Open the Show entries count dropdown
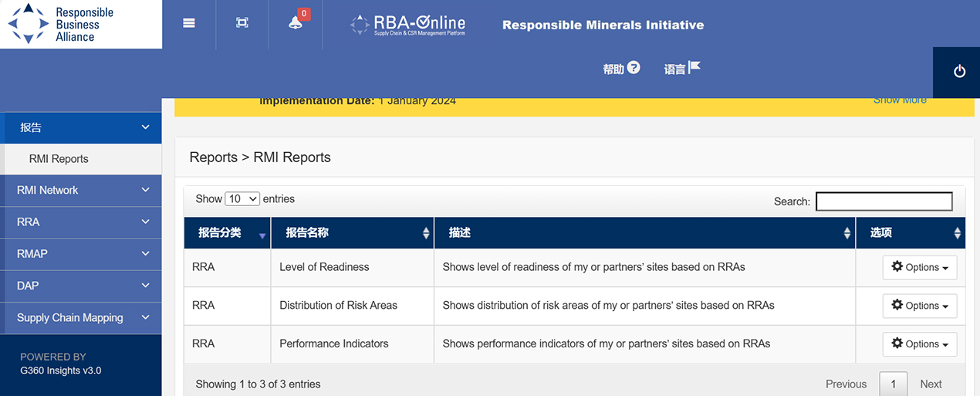The width and height of the screenshot is (980, 396). (242, 199)
